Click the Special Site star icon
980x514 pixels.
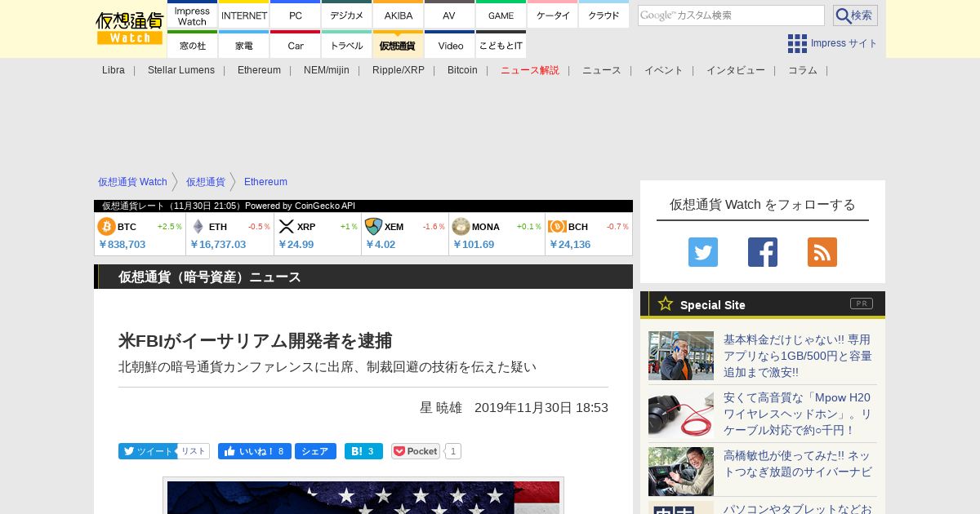point(666,304)
